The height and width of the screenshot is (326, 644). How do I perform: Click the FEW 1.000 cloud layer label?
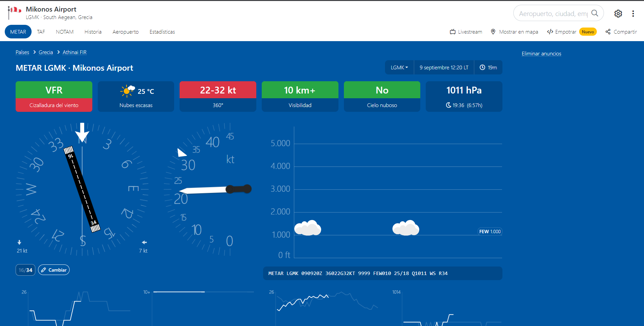[x=490, y=231]
